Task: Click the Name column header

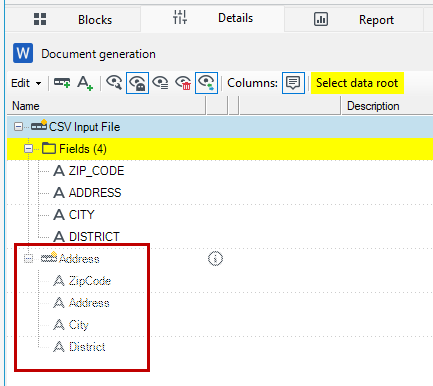Action: pos(106,106)
